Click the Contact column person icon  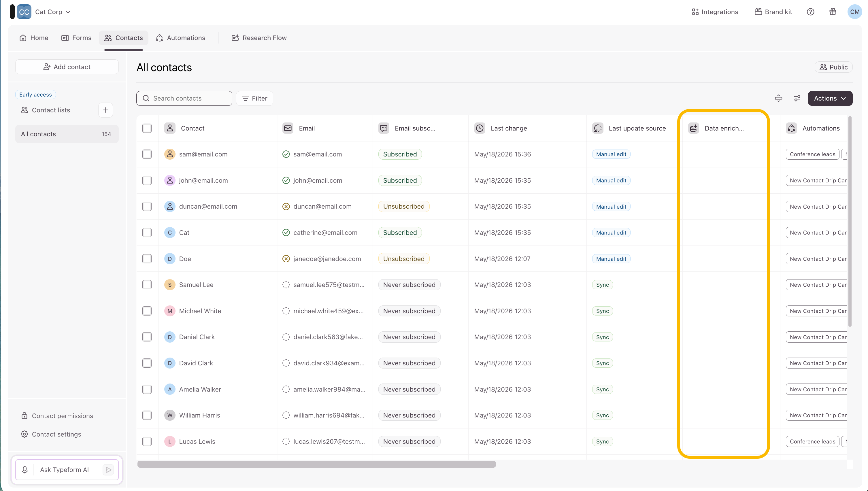point(170,128)
